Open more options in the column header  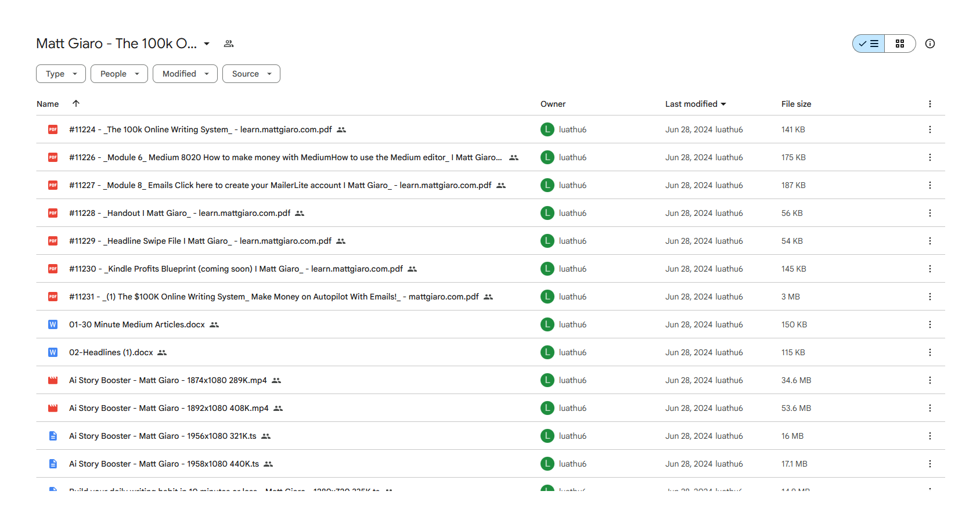tap(930, 104)
